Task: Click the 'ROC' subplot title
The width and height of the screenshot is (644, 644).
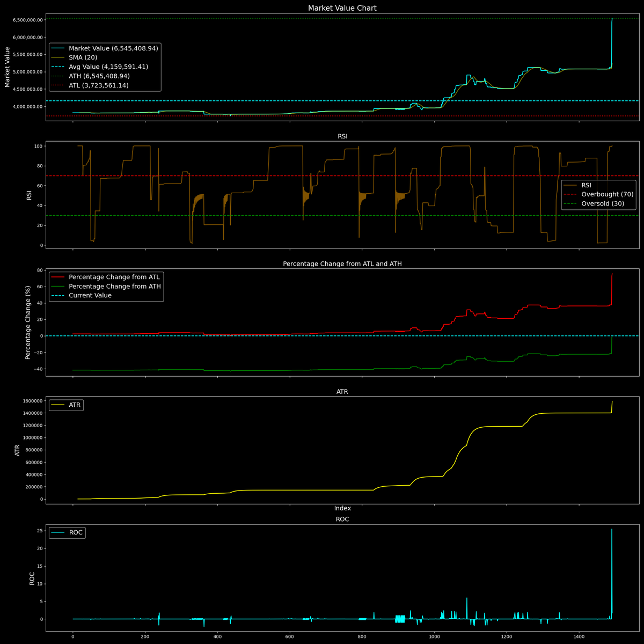Action: (x=342, y=519)
